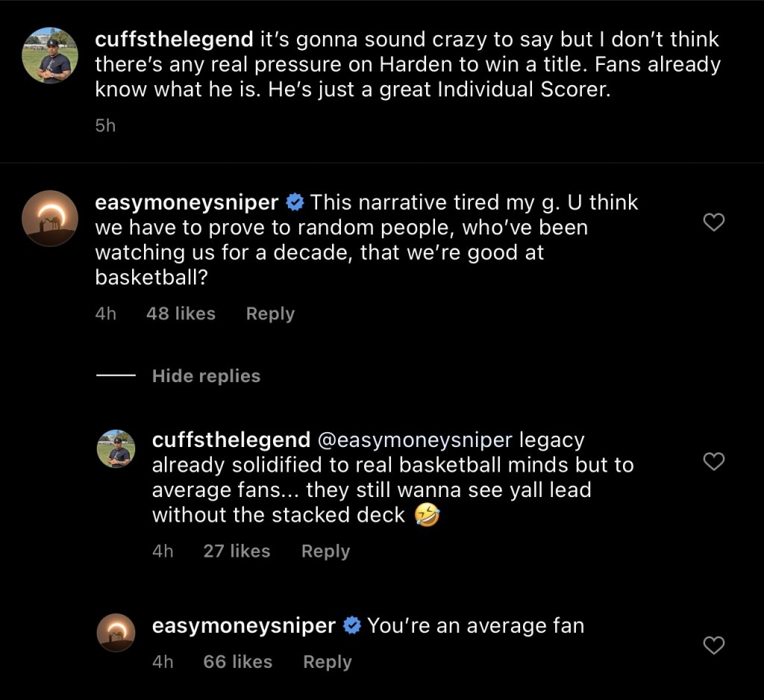Screen dimensions: 764x700
Task: Click easymoneysniper's verified badge
Action: click(x=295, y=201)
